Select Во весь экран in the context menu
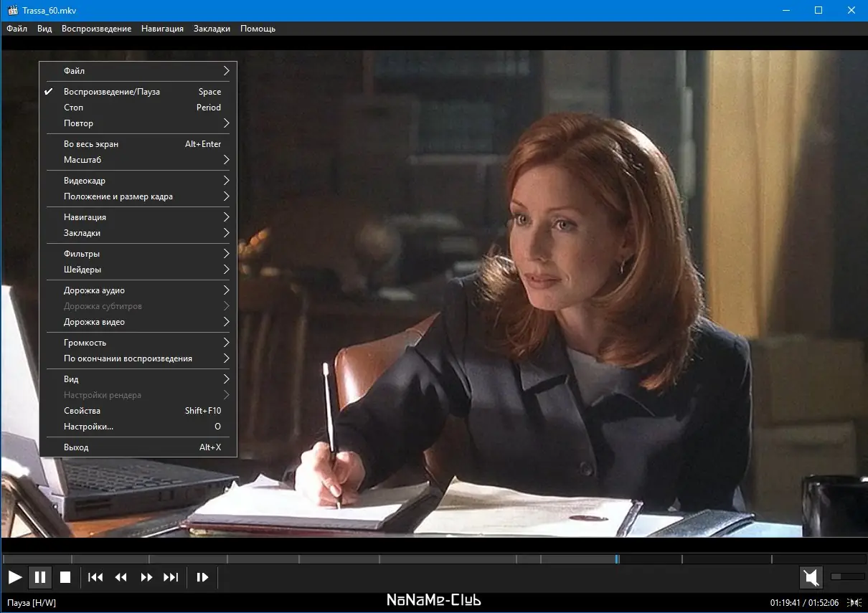Viewport: 868px width, 613px height. (138, 144)
